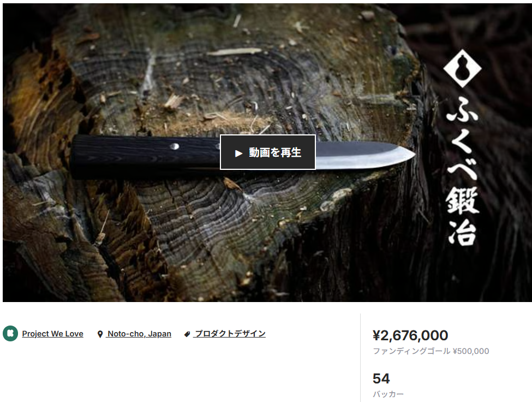This screenshot has height=402, width=532.
Task: Click the white play triangle icon
Action: click(238, 153)
